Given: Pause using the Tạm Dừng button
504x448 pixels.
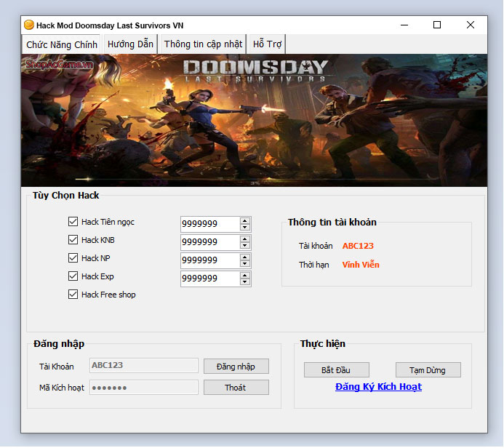Looking at the screenshot, I should click(428, 370).
